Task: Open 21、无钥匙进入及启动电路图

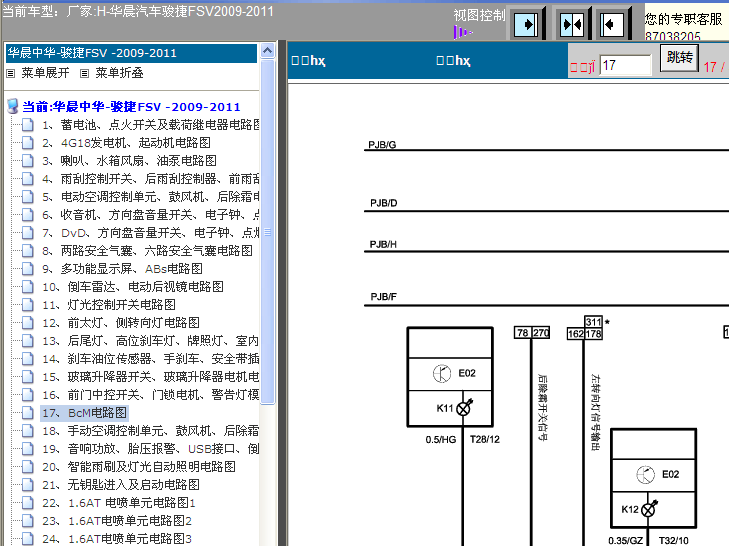Action: 121,485
